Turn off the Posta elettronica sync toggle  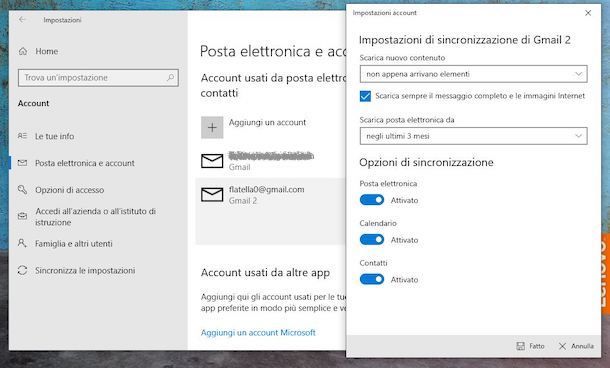tap(372, 200)
